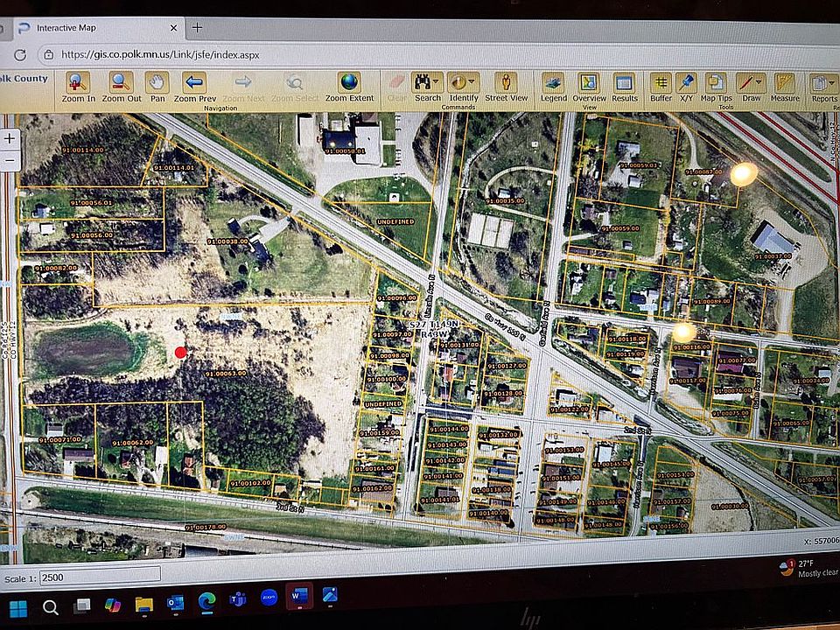Launch Street View
Viewport: 840px width, 630px height.
click(506, 87)
